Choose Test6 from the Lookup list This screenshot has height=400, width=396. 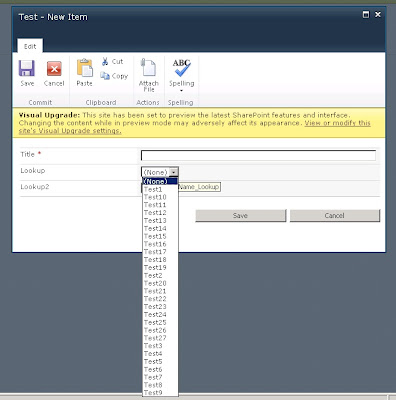pos(160,369)
